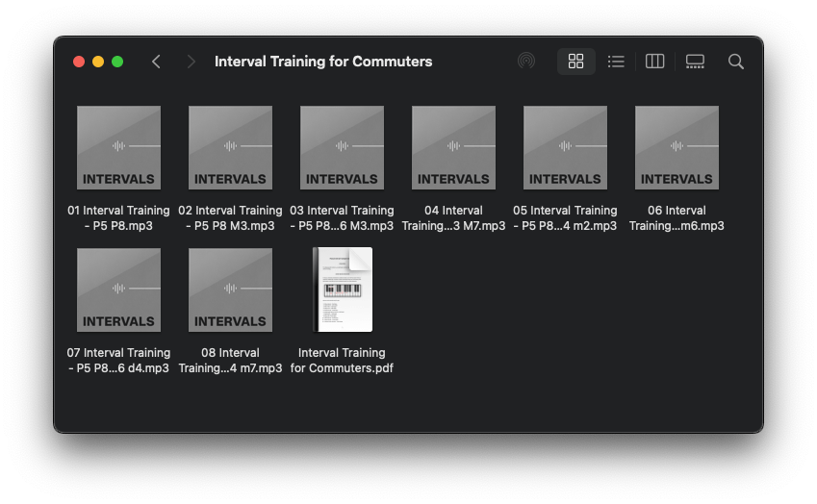
Task: Click filename '02 Interval Training - P5 P8 M3.mp3'
Action: 230,218
